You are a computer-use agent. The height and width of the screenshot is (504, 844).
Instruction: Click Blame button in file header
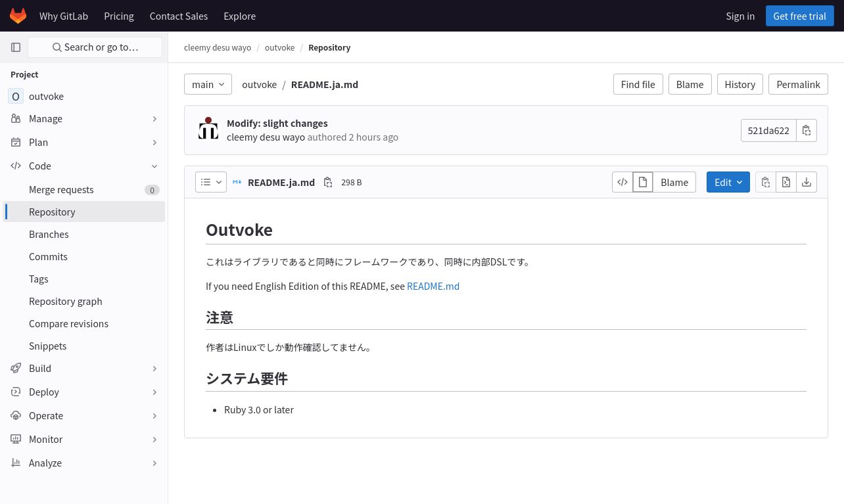click(x=674, y=182)
